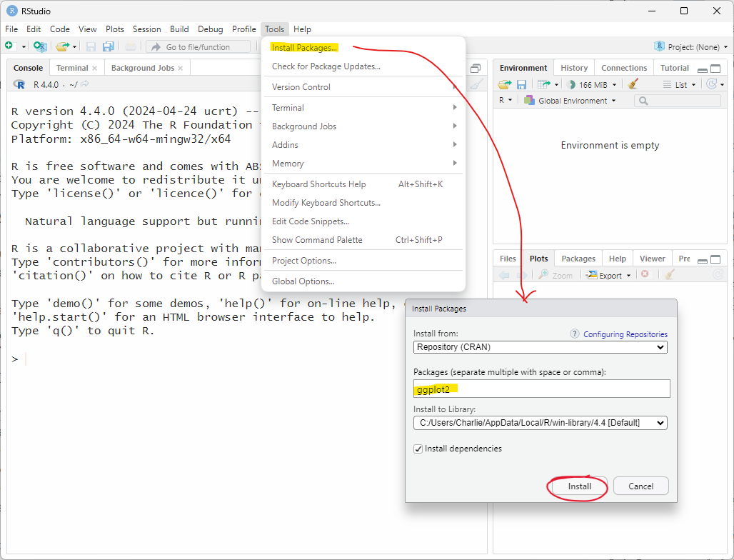Click the New File icon in toolbar
This screenshot has height=560, width=734.
tap(9, 46)
